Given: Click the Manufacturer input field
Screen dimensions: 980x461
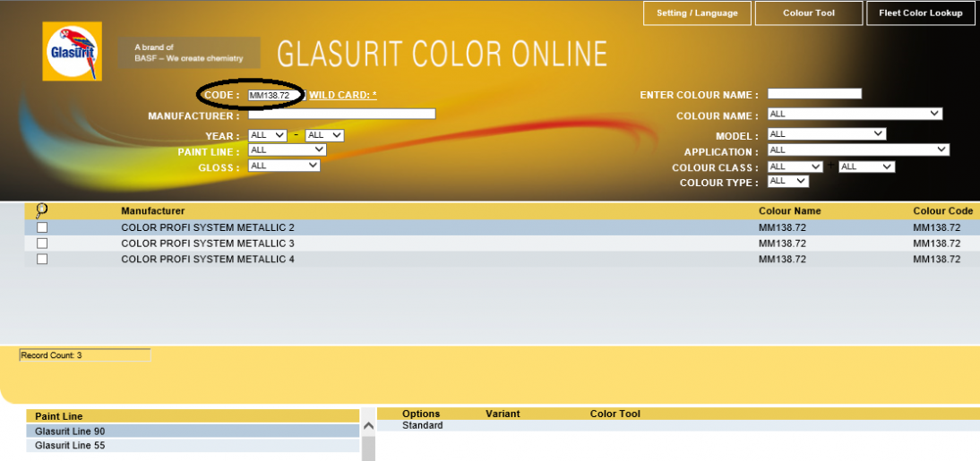Looking at the screenshot, I should (x=342, y=114).
